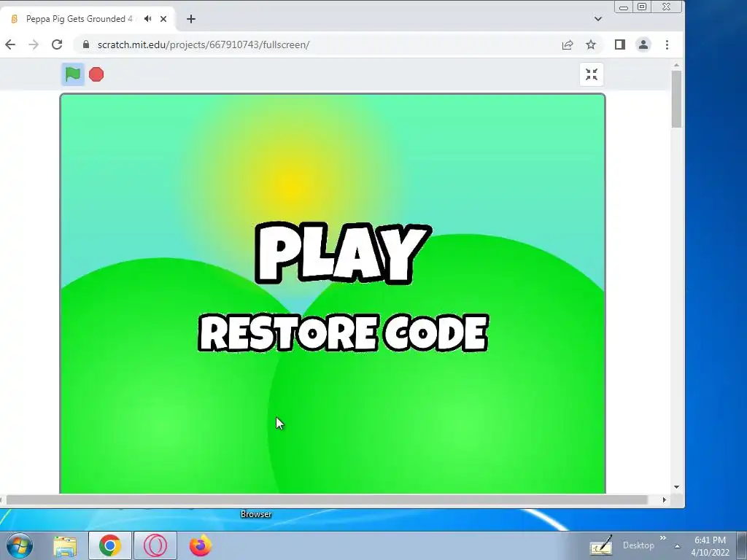The width and height of the screenshot is (747, 560).
Task: Click the horizontal scrollbar thumb
Action: pyautogui.click(x=327, y=499)
